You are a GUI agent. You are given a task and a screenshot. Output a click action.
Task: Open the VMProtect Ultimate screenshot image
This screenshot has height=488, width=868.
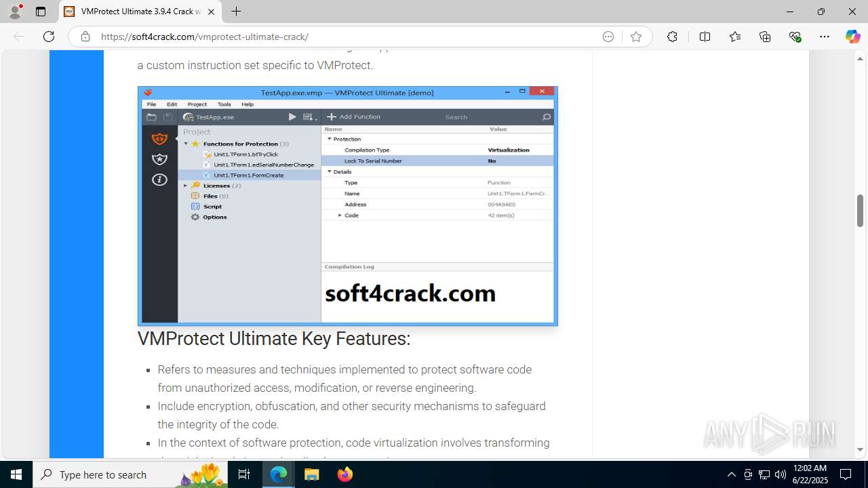348,206
